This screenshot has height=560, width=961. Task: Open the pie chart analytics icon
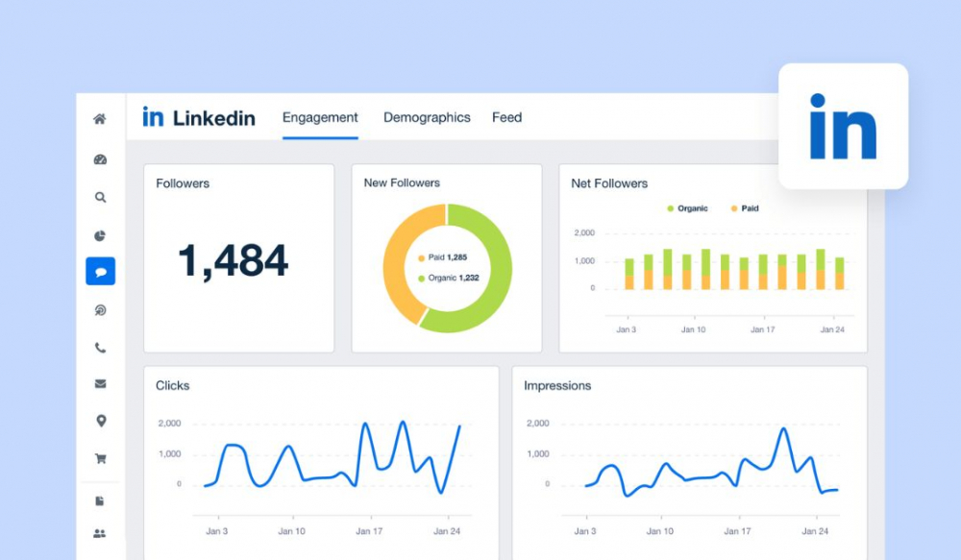[100, 236]
